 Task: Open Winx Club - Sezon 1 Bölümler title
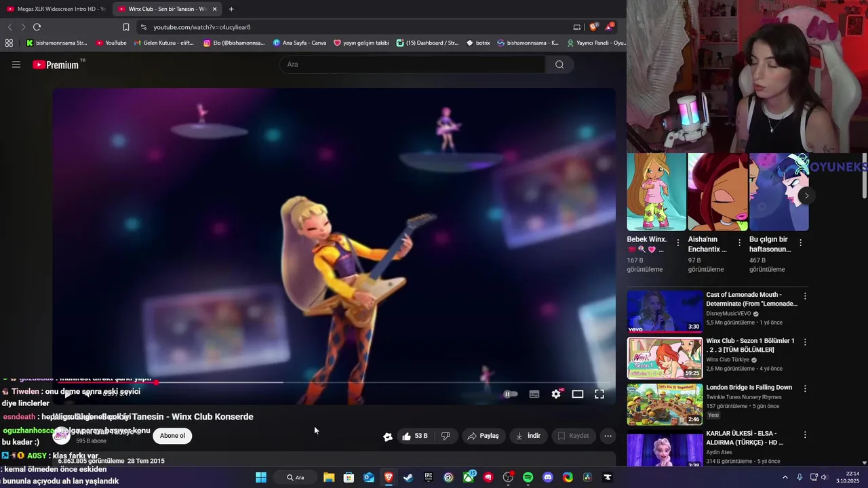point(750,345)
